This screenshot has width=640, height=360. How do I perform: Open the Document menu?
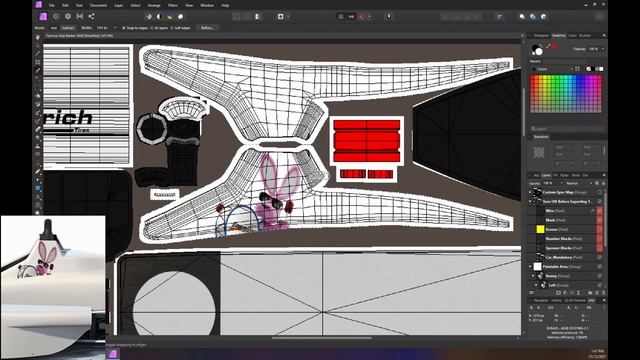[x=98, y=5]
